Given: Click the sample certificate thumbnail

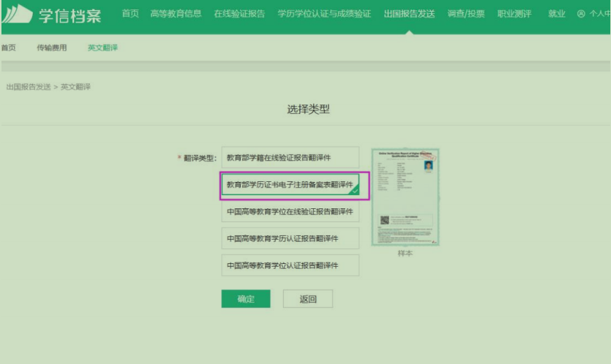Looking at the screenshot, I should point(405,197).
